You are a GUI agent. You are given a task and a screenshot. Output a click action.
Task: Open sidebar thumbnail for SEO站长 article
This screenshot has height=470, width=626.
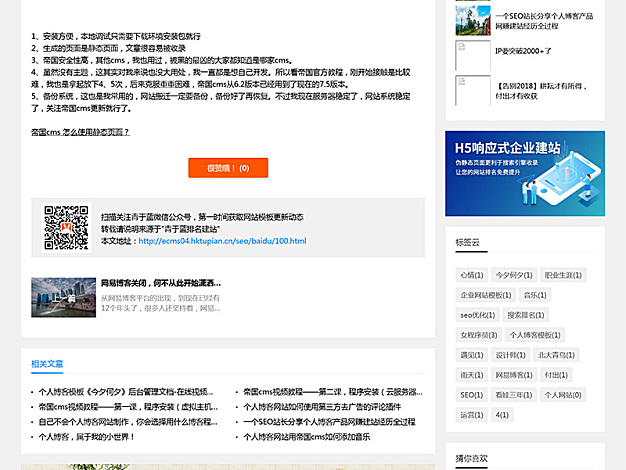coord(473,21)
